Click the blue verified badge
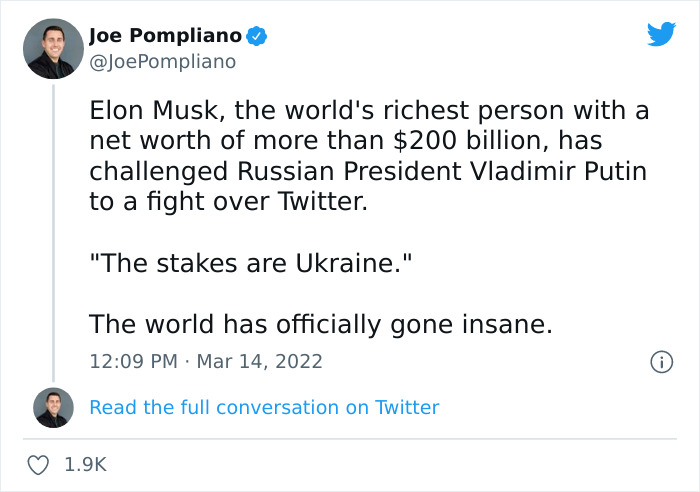The height and width of the screenshot is (492, 700). coord(257,36)
